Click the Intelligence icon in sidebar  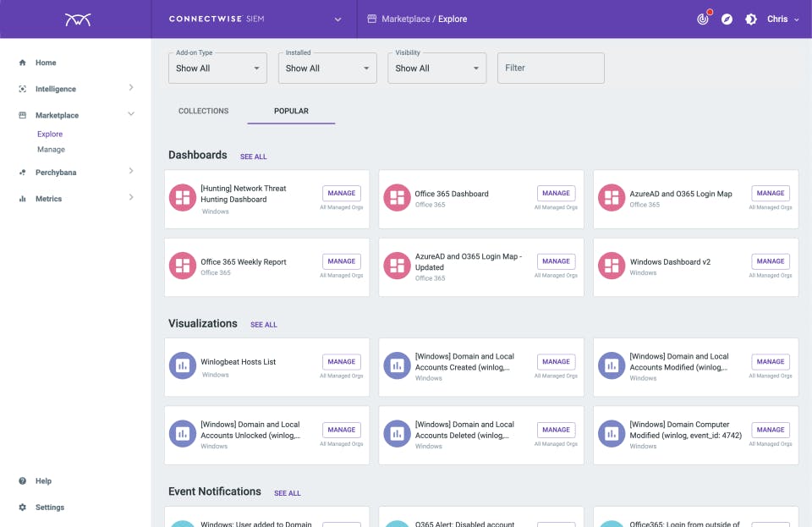pos(22,89)
